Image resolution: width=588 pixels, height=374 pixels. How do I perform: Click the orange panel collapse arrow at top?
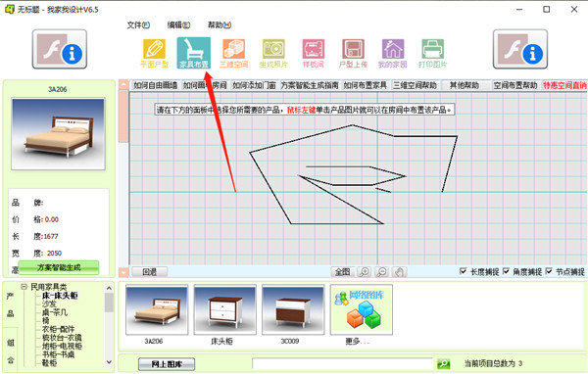123,84
